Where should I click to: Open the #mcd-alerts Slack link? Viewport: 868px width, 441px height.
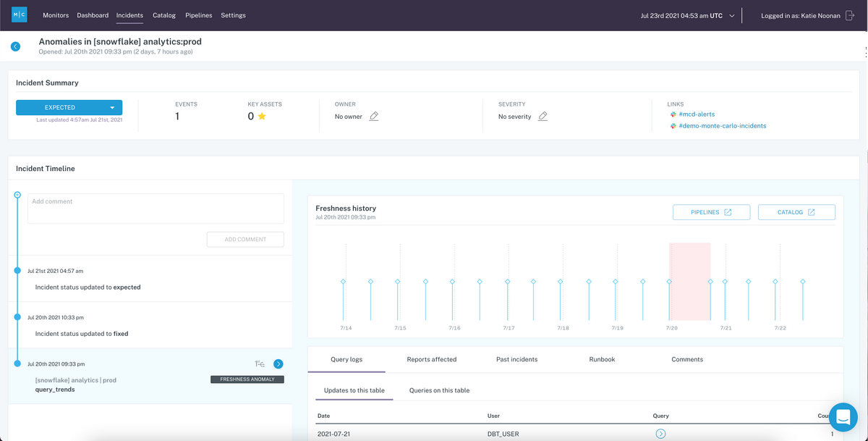(697, 114)
